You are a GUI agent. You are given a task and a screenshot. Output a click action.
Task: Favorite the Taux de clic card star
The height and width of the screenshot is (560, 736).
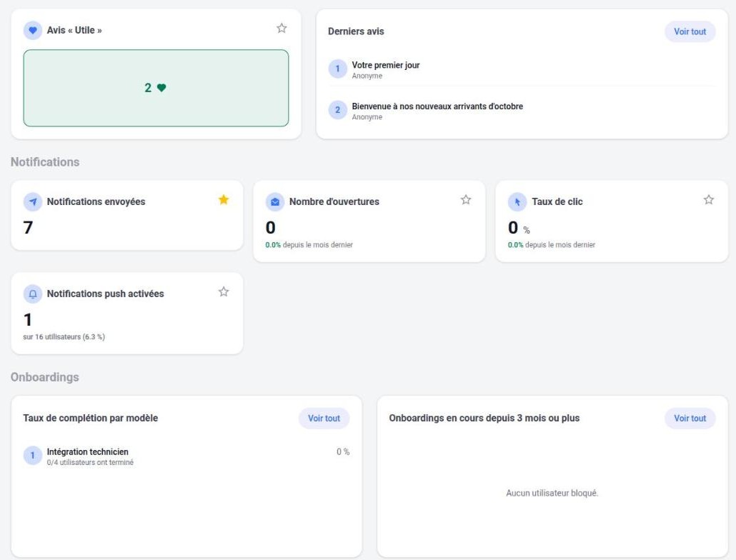pos(709,200)
